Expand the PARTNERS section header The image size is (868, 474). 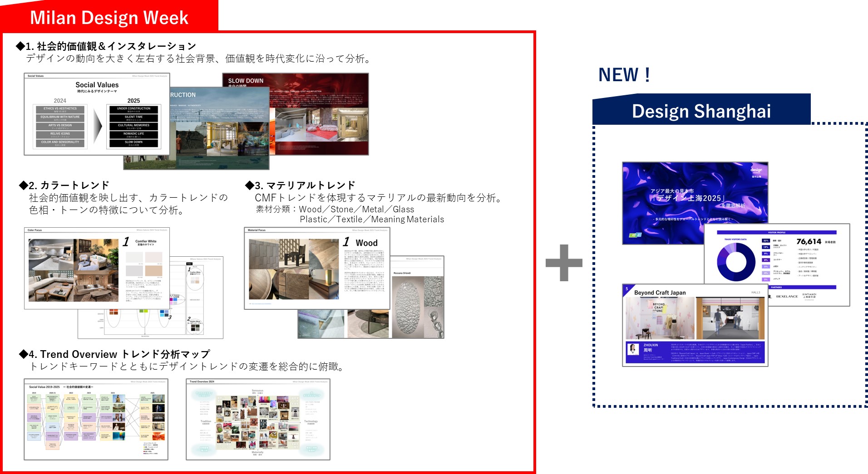point(776,287)
